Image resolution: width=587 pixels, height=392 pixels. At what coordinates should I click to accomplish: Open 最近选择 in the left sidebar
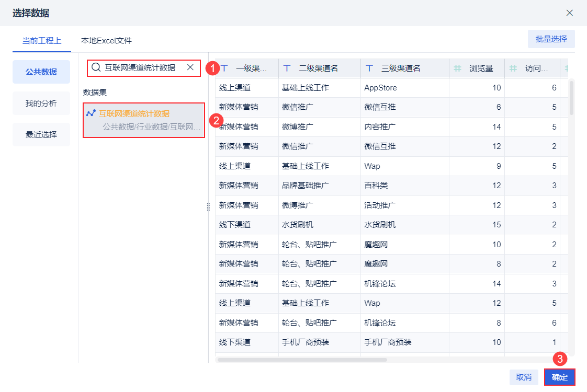41,134
